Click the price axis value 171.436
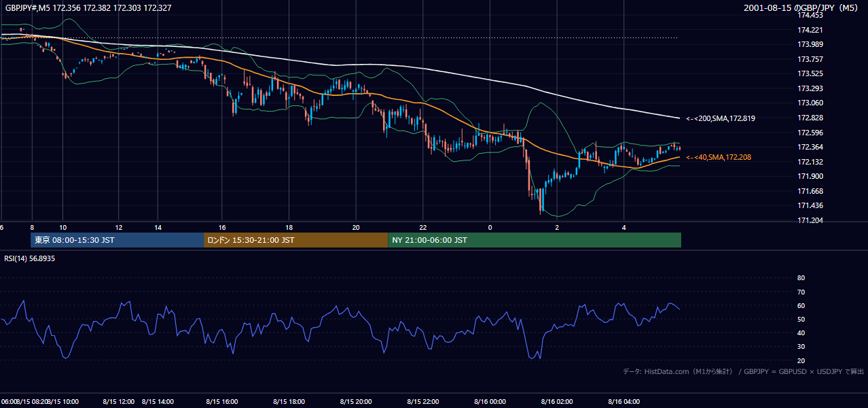This screenshot has height=408, width=868. click(x=810, y=205)
